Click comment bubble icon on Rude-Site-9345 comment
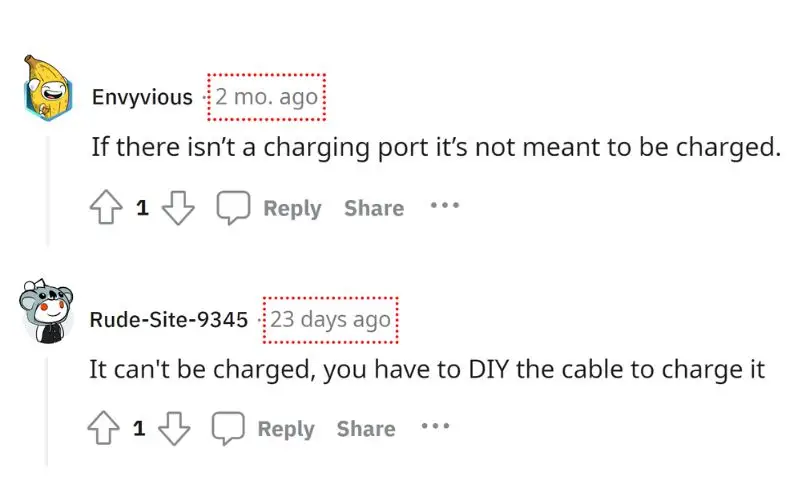 228,428
